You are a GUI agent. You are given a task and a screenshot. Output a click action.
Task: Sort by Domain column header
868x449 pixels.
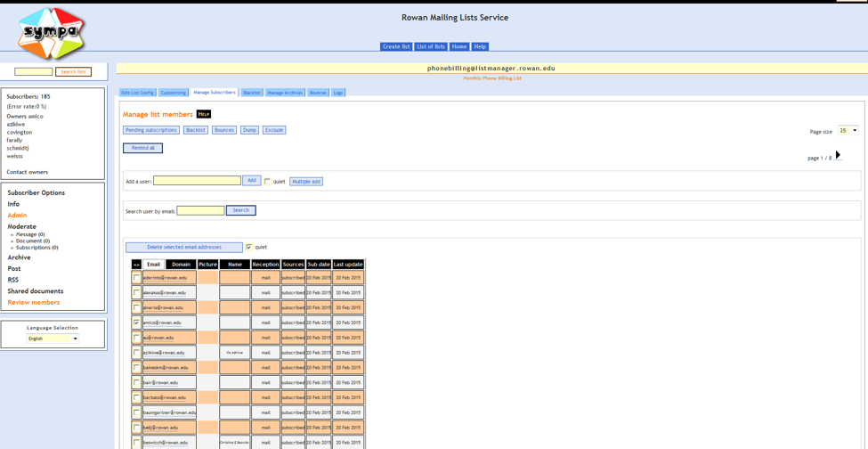point(181,265)
